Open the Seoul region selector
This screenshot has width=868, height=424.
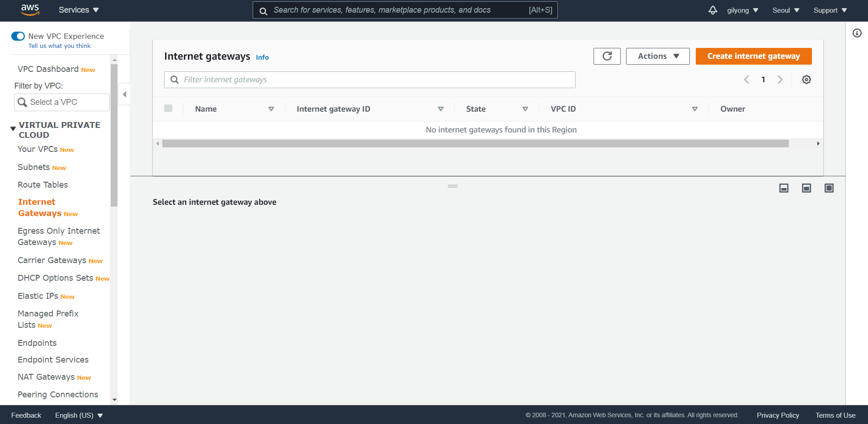click(x=786, y=10)
